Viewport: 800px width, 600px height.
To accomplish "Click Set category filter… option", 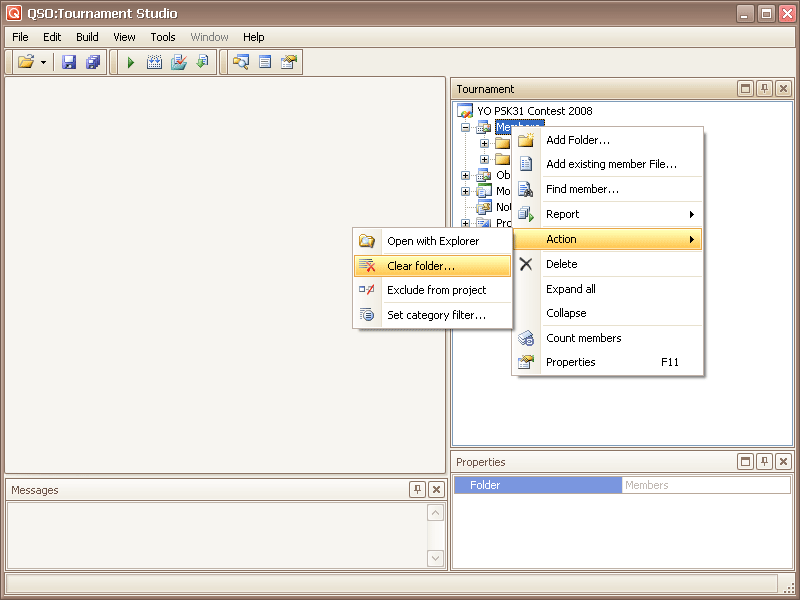I will tap(436, 315).
